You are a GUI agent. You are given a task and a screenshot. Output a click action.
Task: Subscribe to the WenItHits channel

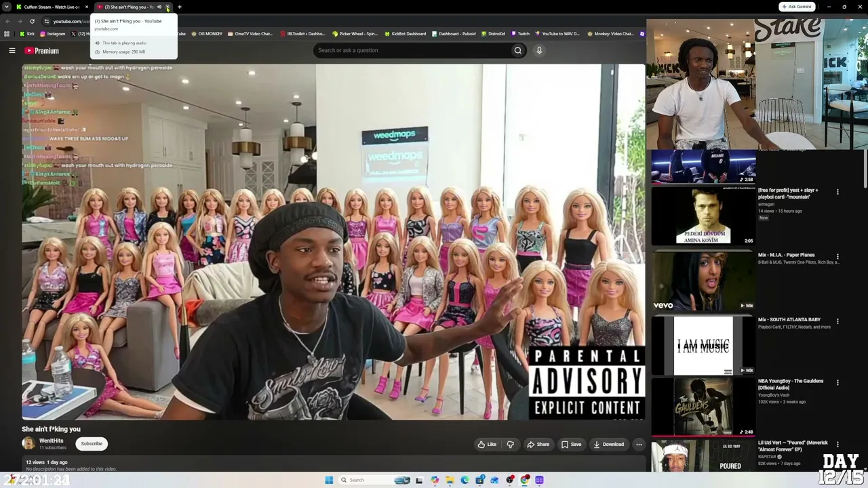pos(92,444)
